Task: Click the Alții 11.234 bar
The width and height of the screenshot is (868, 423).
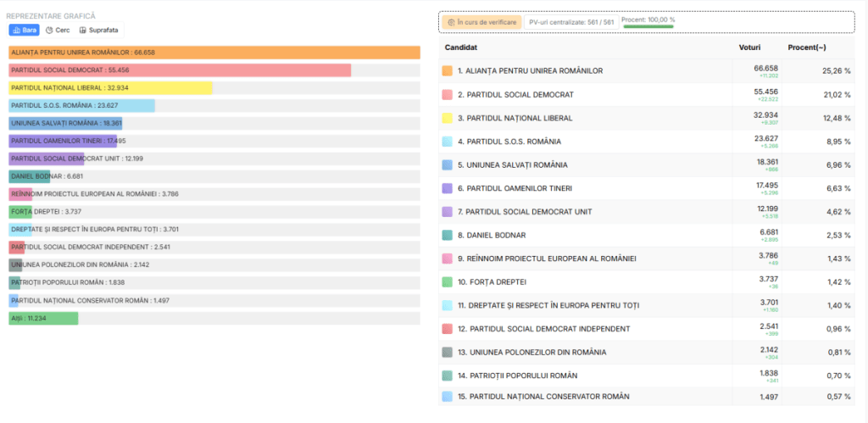Action: tap(43, 319)
